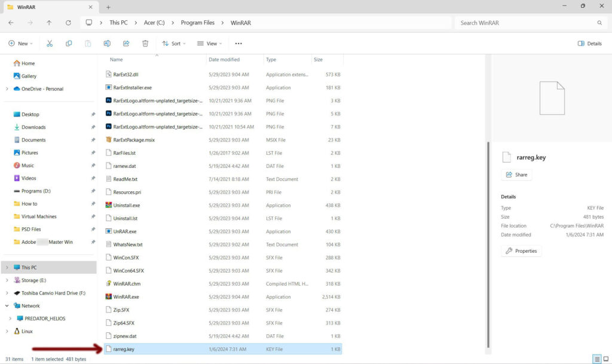
Task: Click inside the Search WinRAR field
Action: click(x=526, y=23)
